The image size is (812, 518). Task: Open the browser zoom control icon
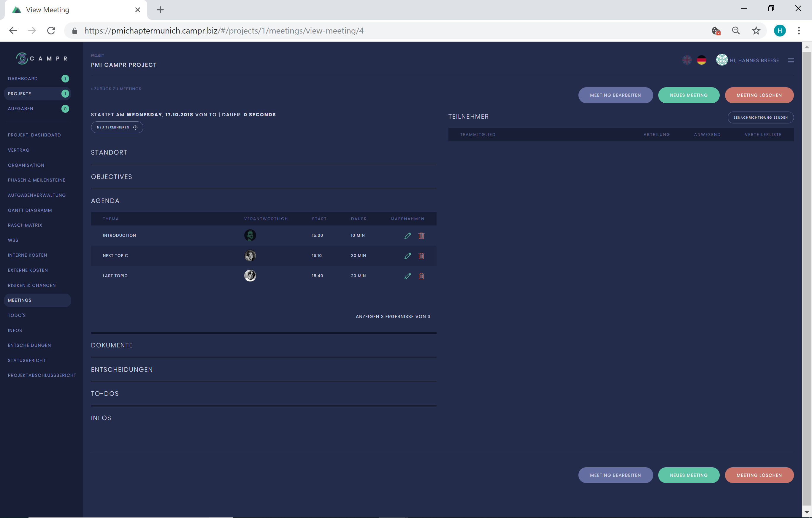click(735, 31)
